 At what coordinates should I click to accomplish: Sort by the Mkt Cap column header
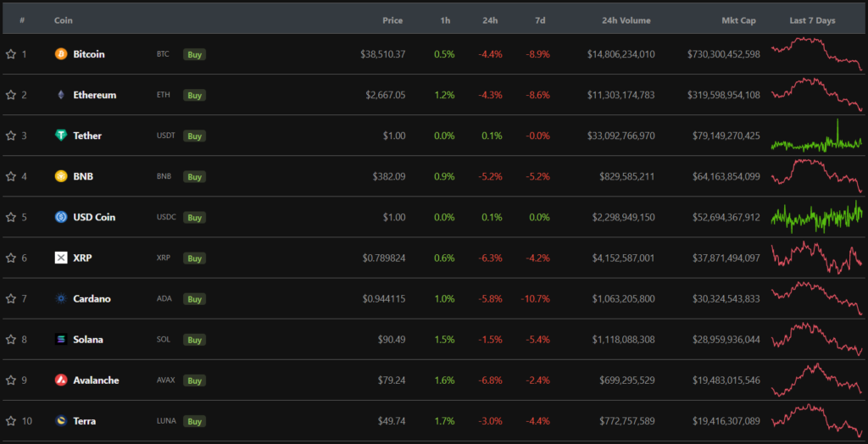tap(740, 20)
